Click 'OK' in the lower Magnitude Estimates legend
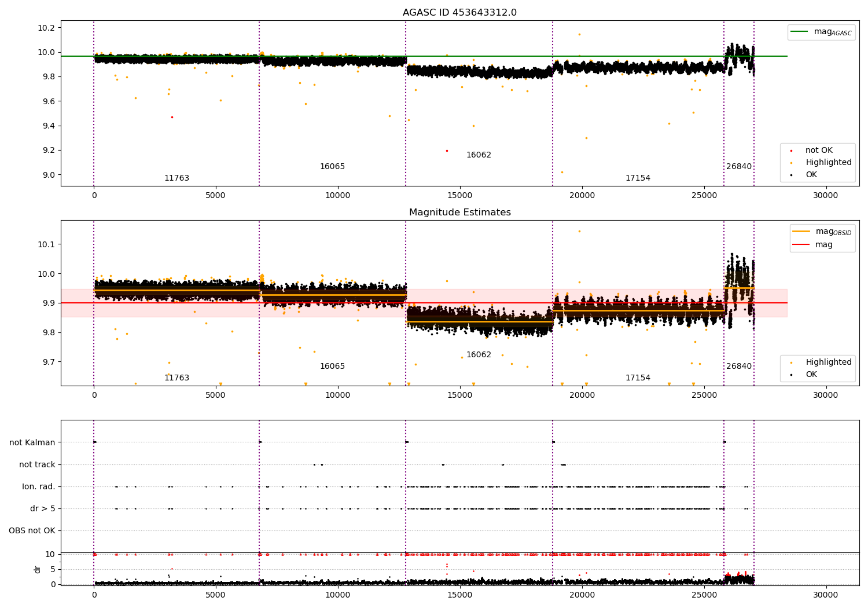 811,375
